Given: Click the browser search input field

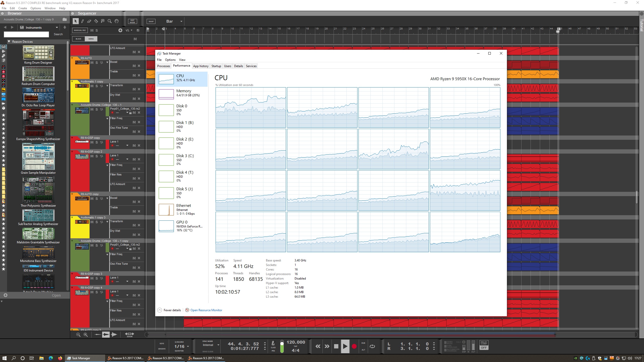Looking at the screenshot, I should 26,34.
